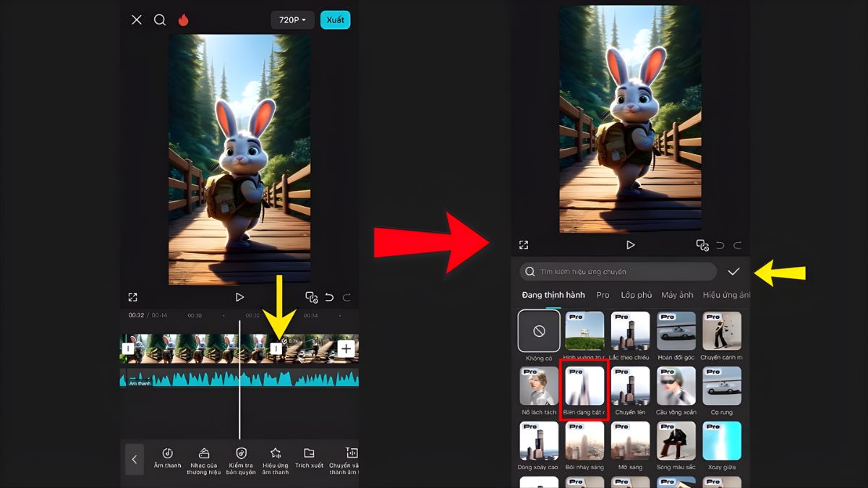Choose the Nổ lách tách transition
Image resolution: width=868 pixels, height=488 pixels.
(539, 386)
